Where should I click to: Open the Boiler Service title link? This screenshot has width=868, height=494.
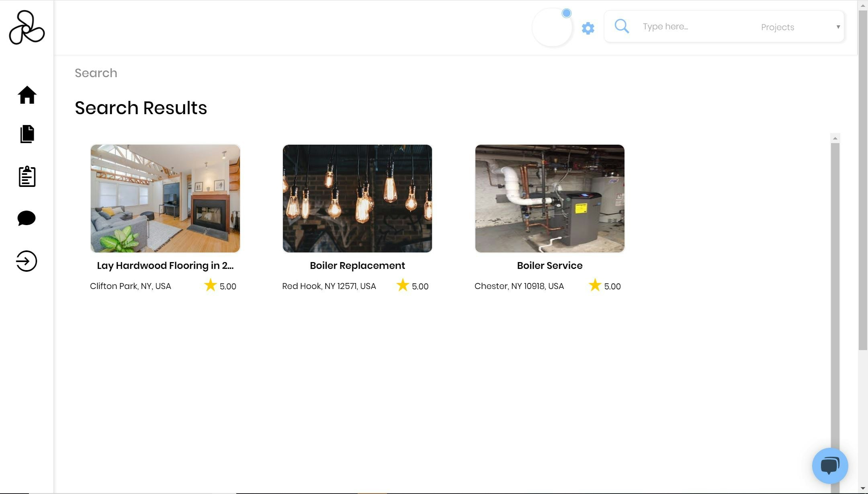549,266
